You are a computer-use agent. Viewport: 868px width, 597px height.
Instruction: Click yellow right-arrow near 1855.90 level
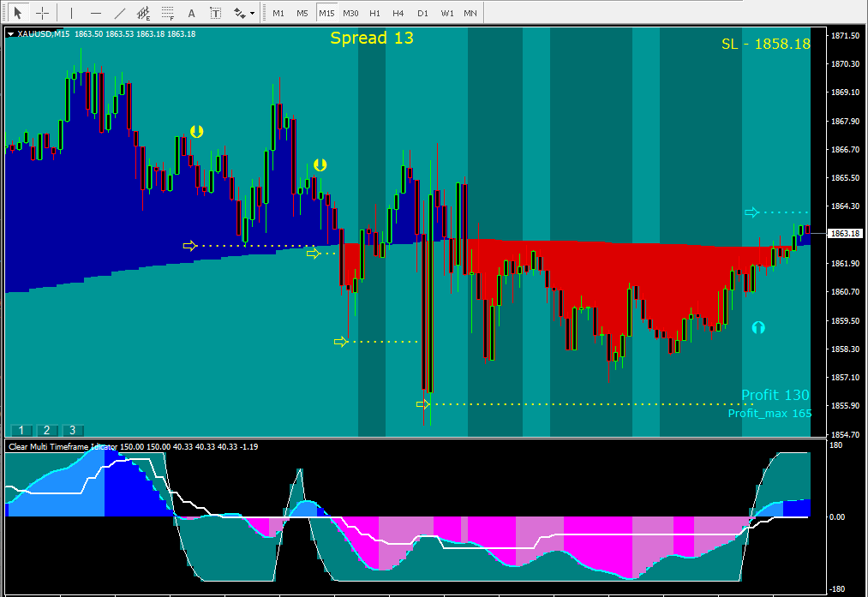[x=423, y=404]
